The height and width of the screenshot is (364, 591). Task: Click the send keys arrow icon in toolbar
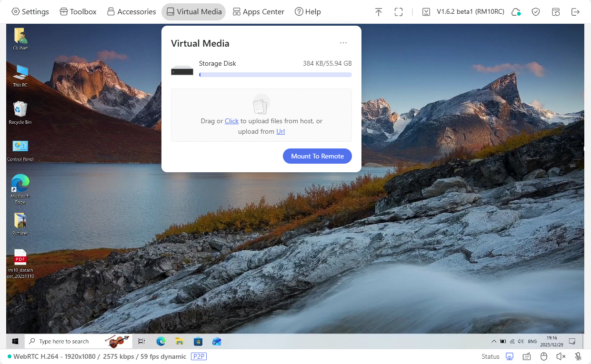click(x=379, y=11)
